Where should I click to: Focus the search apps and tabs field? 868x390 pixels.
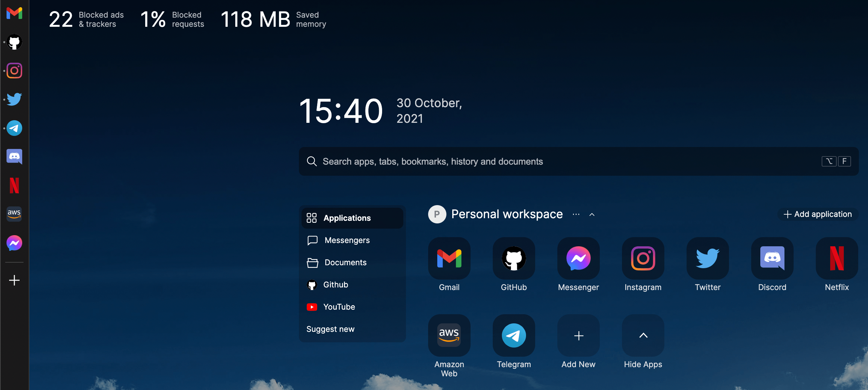578,161
